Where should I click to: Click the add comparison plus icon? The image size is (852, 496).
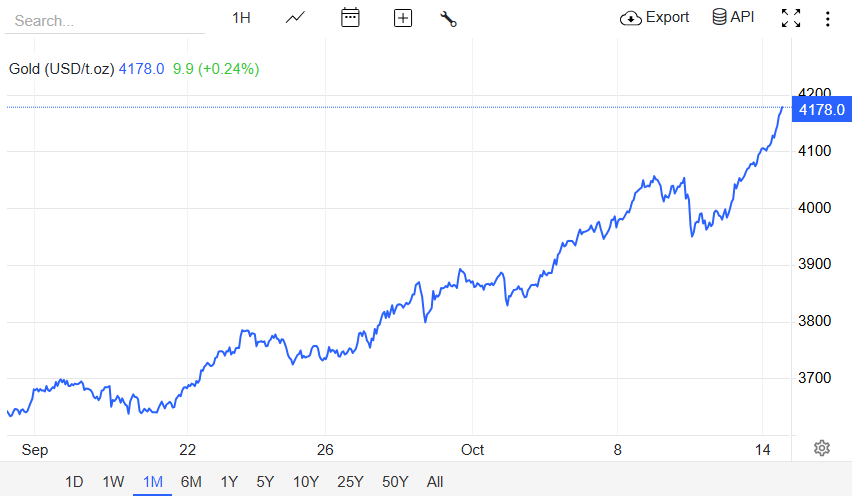click(x=403, y=18)
